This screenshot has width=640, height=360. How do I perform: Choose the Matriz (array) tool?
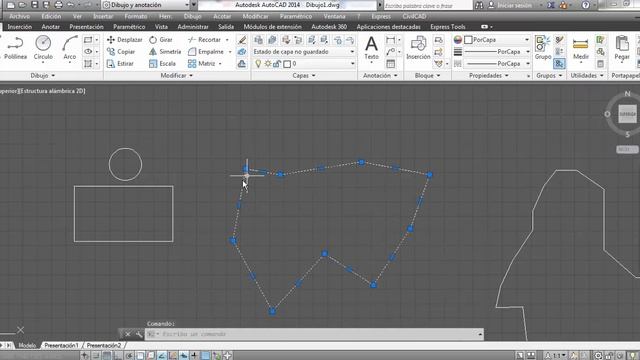pos(202,64)
